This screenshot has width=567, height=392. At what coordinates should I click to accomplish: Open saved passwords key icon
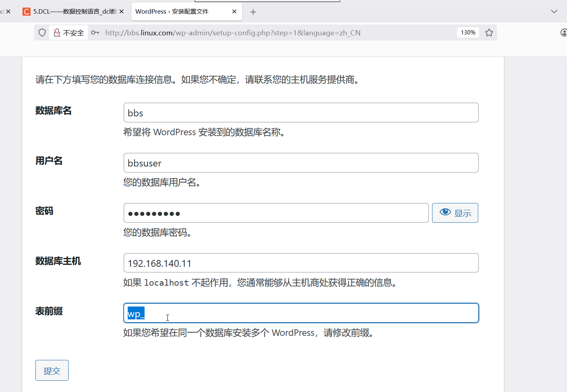(95, 32)
